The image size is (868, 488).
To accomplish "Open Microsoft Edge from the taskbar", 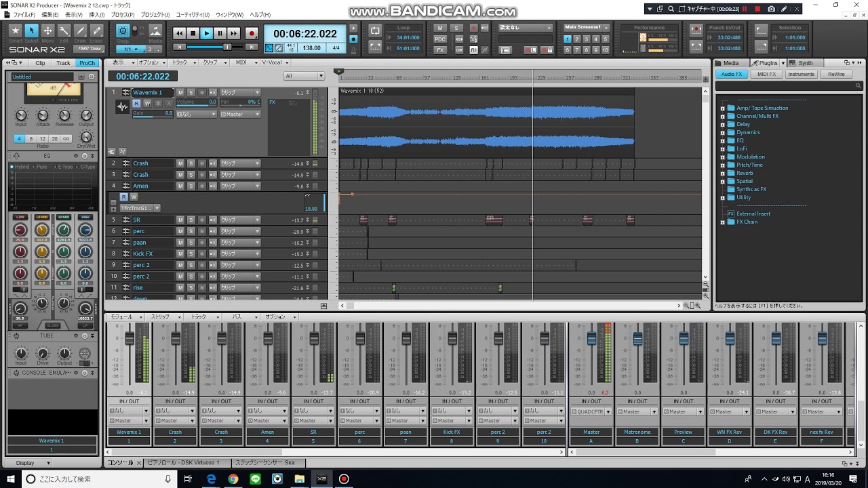I will pyautogui.click(x=211, y=479).
